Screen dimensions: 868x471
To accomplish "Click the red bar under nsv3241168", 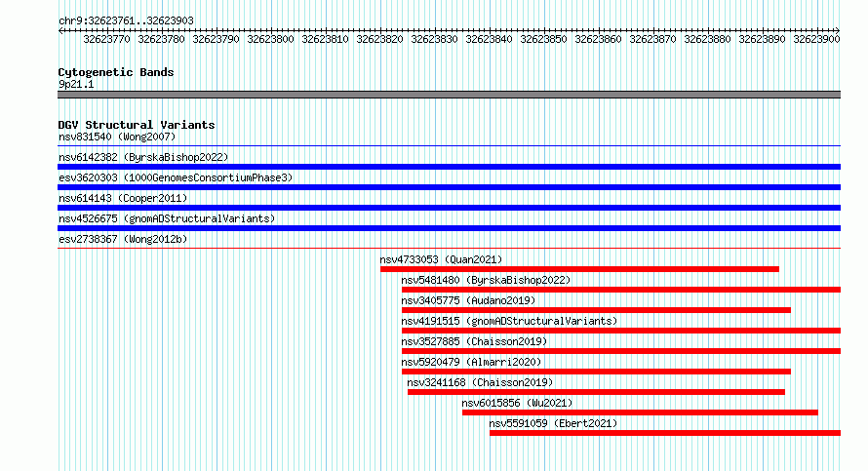I will point(596,392).
